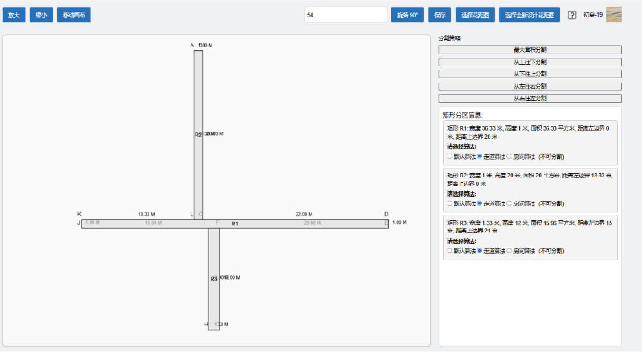
Task: Click the help question mark icon
Action: [x=572, y=15]
